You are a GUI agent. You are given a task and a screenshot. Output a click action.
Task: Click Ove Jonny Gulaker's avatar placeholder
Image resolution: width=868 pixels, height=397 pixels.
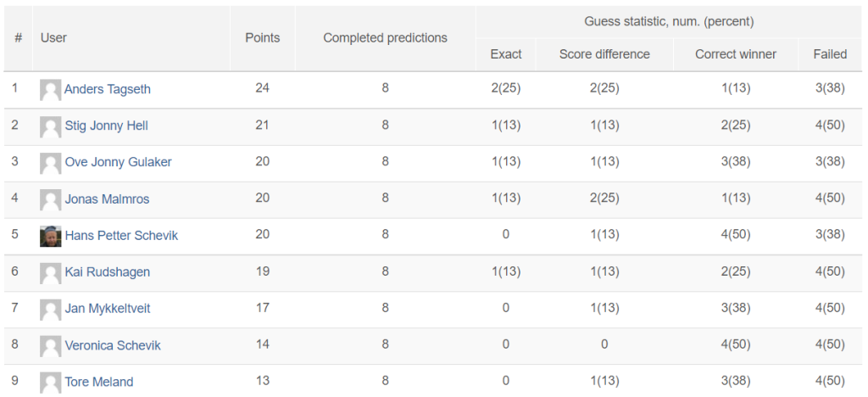pyautogui.click(x=50, y=164)
